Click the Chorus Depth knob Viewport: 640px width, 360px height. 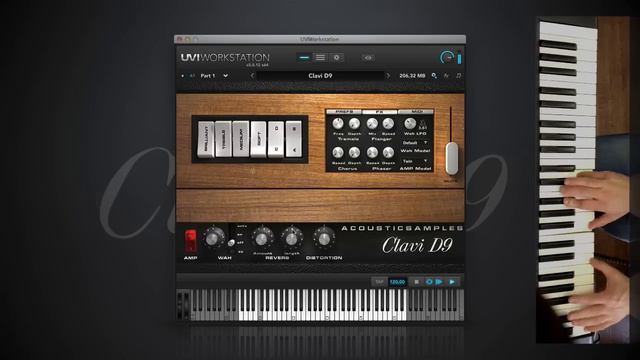point(354,153)
